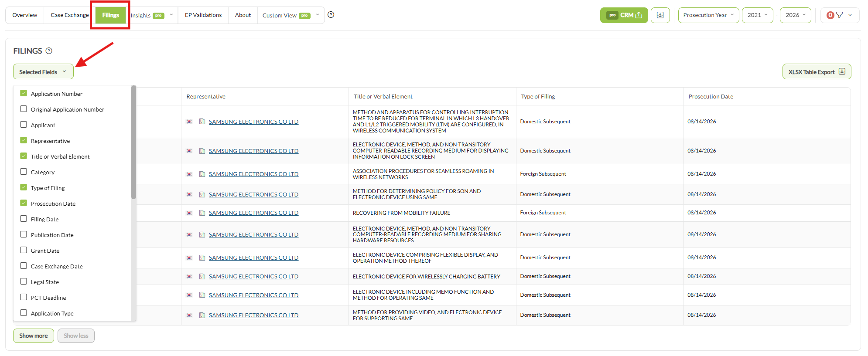Check the Application Type field
Viewport: 868px width, 356px height.
(x=24, y=313)
